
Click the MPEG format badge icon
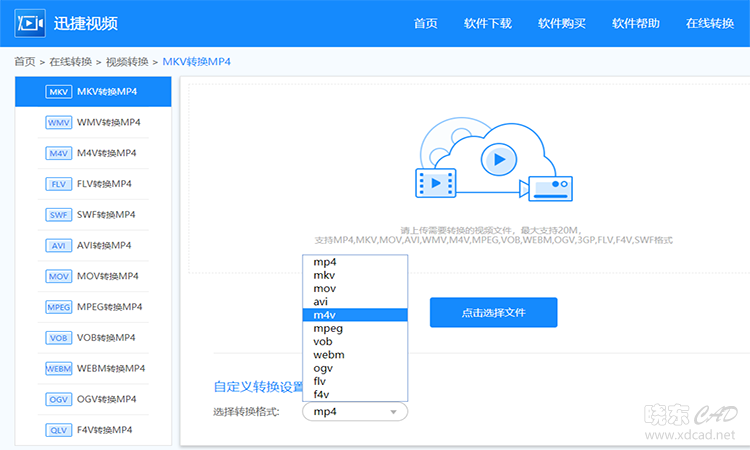[58, 307]
